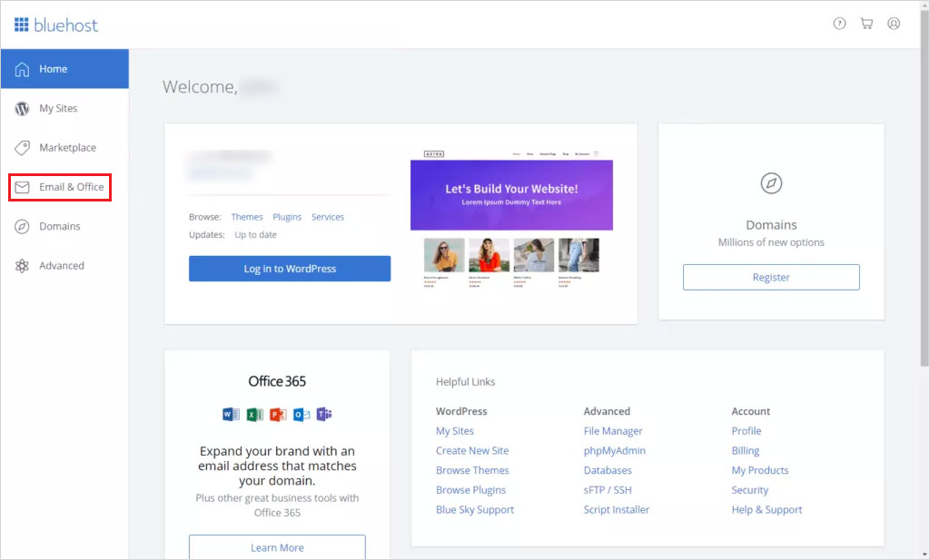This screenshot has width=930, height=560.
Task: Open the shopping cart icon
Action: click(x=866, y=24)
